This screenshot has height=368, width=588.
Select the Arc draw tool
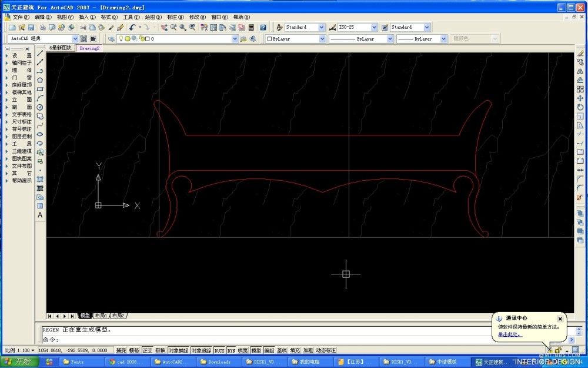click(40, 98)
